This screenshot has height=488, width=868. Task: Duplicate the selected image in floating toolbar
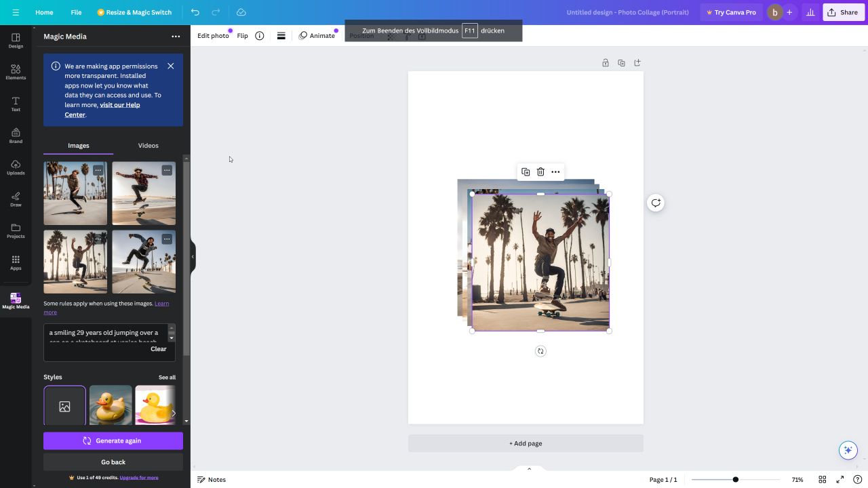(526, 172)
